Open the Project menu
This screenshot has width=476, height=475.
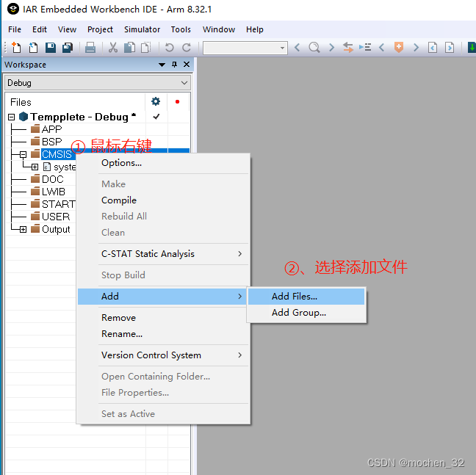tap(100, 29)
